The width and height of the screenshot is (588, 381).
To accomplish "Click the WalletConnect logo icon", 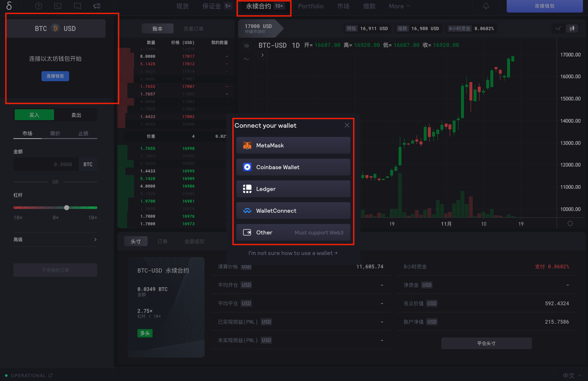I will pyautogui.click(x=247, y=211).
